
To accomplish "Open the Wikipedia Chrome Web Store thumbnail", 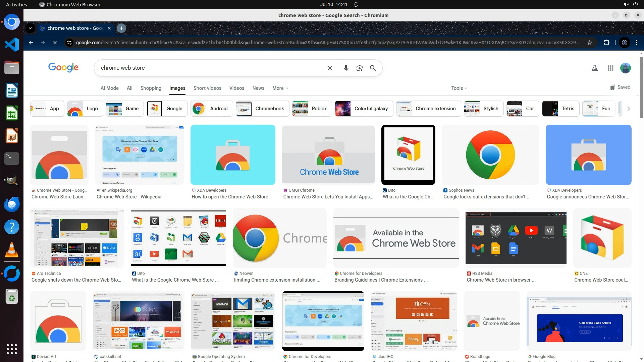I will click(139, 155).
